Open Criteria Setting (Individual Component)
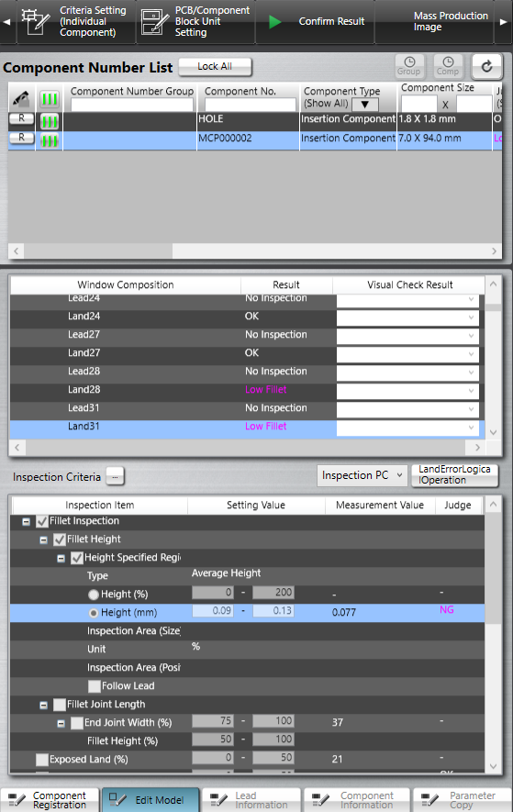Image resolution: width=513 pixels, height=812 pixels. 76,22
